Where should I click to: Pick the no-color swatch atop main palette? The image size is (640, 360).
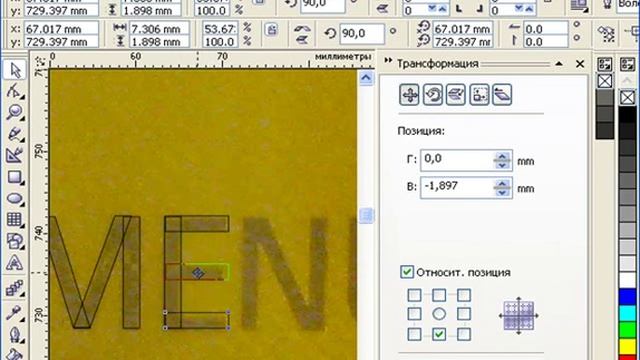[x=627, y=97]
